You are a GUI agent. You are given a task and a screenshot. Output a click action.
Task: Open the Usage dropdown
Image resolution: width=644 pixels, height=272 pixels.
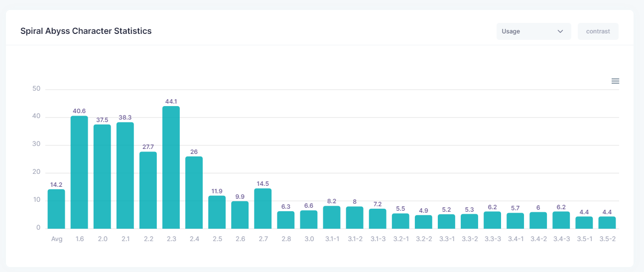coord(533,31)
